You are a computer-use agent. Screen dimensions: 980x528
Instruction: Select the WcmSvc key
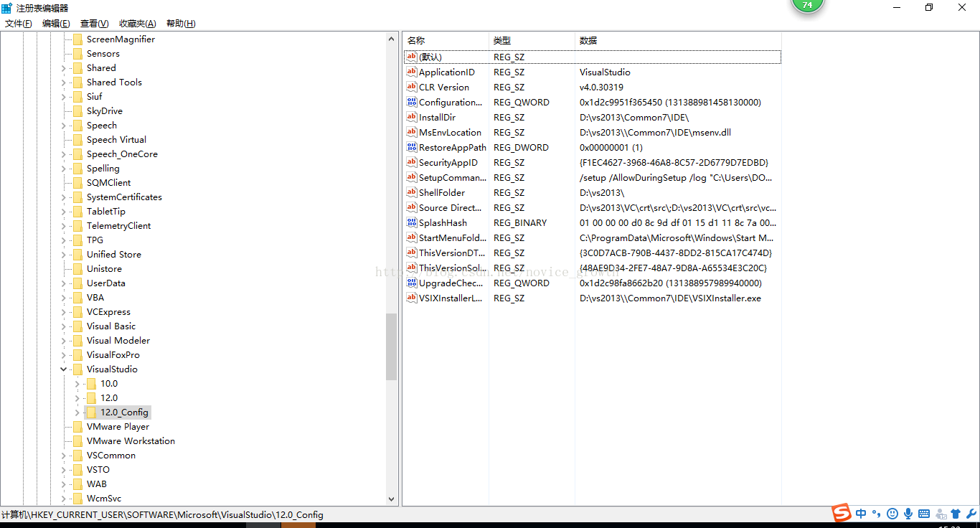pyautogui.click(x=104, y=499)
